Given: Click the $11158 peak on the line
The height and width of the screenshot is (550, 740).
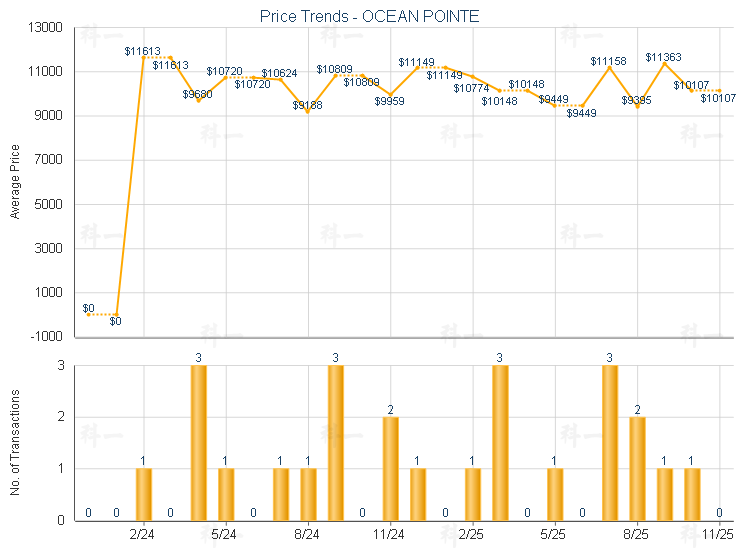Looking at the screenshot, I should click(x=609, y=67).
